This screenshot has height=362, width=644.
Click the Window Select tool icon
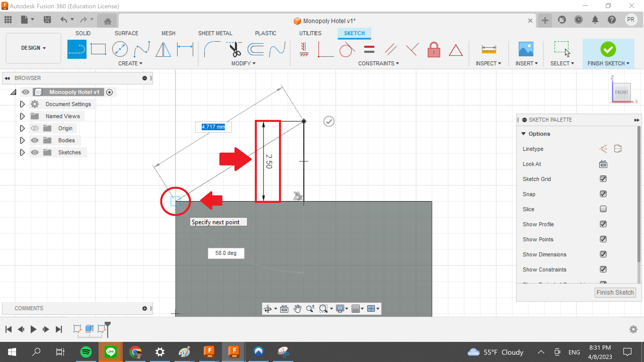pyautogui.click(x=562, y=49)
